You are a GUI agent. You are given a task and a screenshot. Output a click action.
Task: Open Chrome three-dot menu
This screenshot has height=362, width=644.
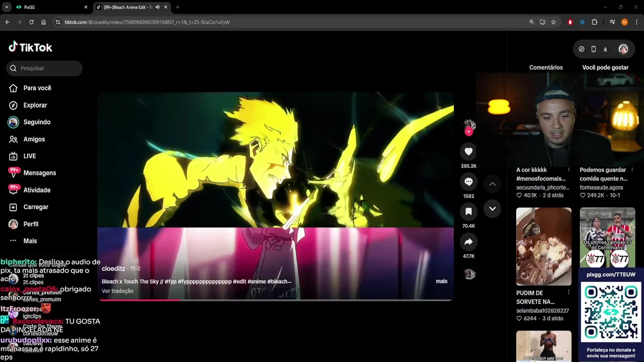click(x=637, y=22)
